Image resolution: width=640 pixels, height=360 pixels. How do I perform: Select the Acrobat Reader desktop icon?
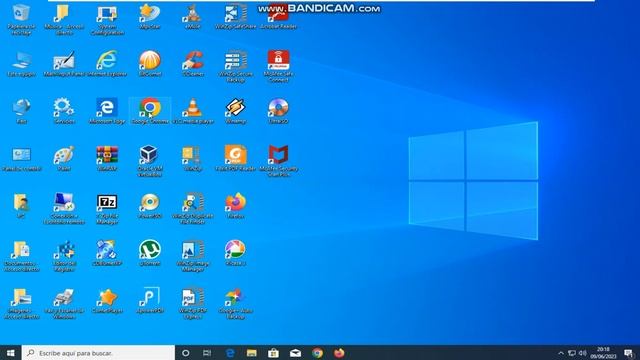point(278,16)
